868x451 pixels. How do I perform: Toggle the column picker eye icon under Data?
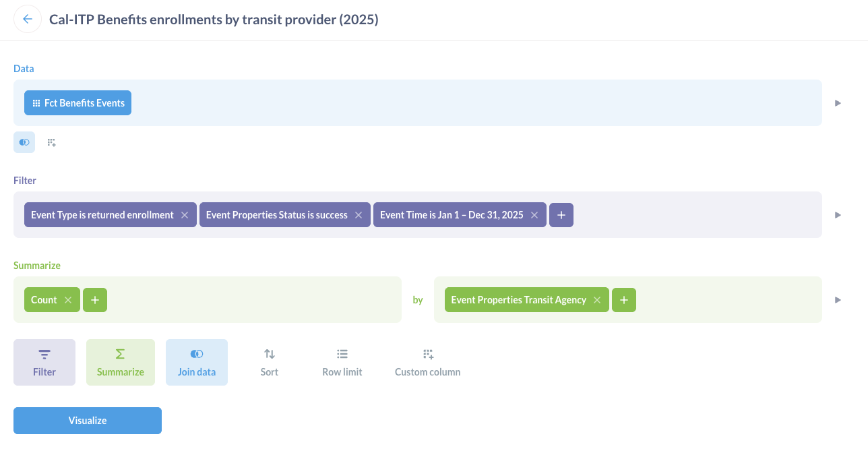pyautogui.click(x=24, y=142)
